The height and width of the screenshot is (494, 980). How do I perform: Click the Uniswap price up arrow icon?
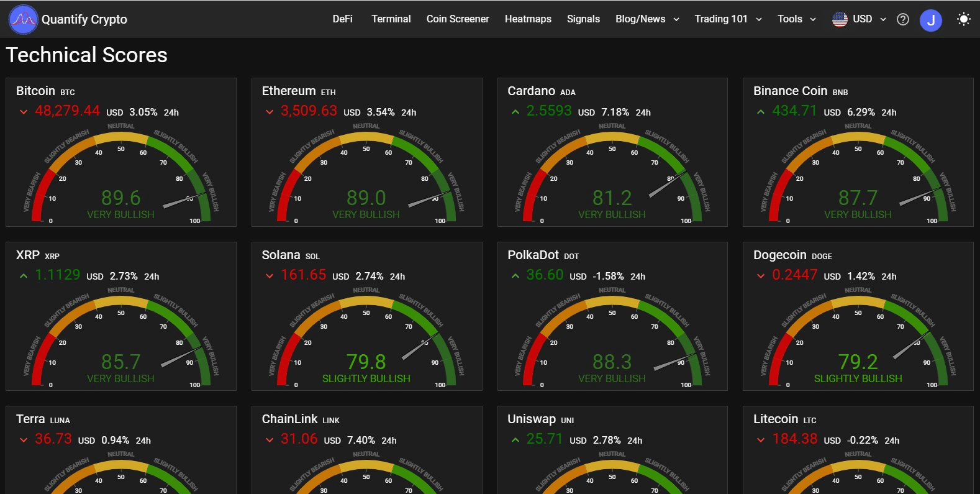(x=515, y=440)
